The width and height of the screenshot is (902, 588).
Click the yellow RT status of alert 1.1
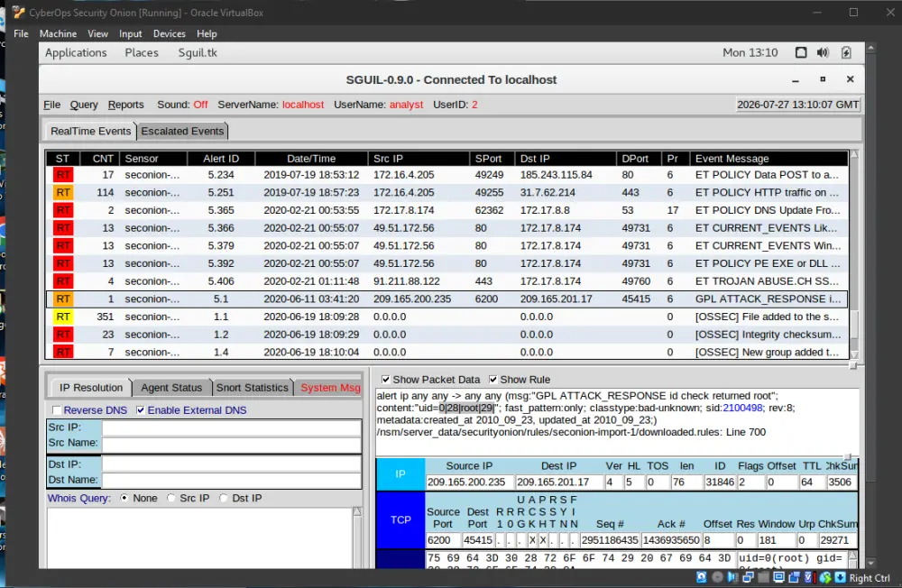tap(63, 317)
